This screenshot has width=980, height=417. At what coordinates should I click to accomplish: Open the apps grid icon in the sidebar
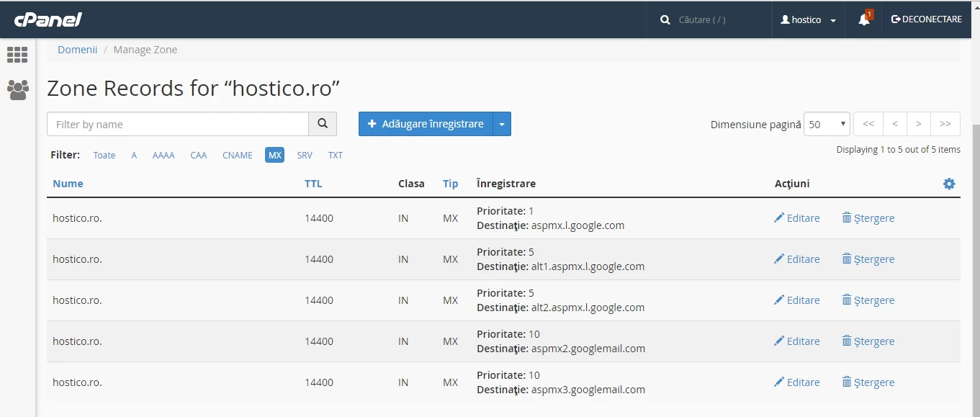[17, 55]
